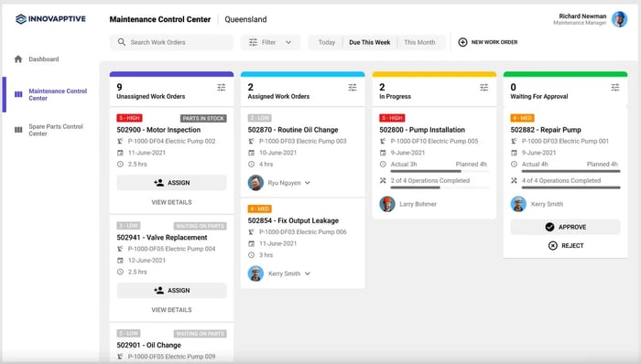Viewport: 641px width, 364px height.
Task: Click the Spare Parts Control Center icon
Action: pyautogui.click(x=18, y=130)
